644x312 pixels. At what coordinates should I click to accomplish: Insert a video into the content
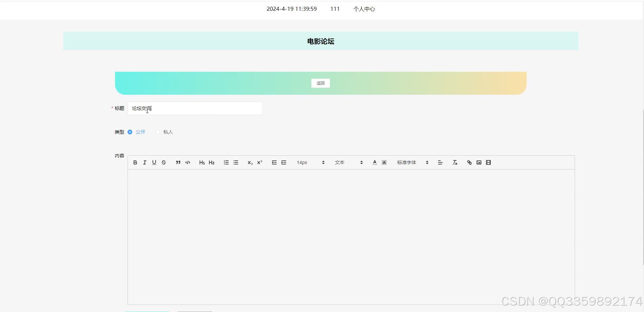click(x=488, y=162)
